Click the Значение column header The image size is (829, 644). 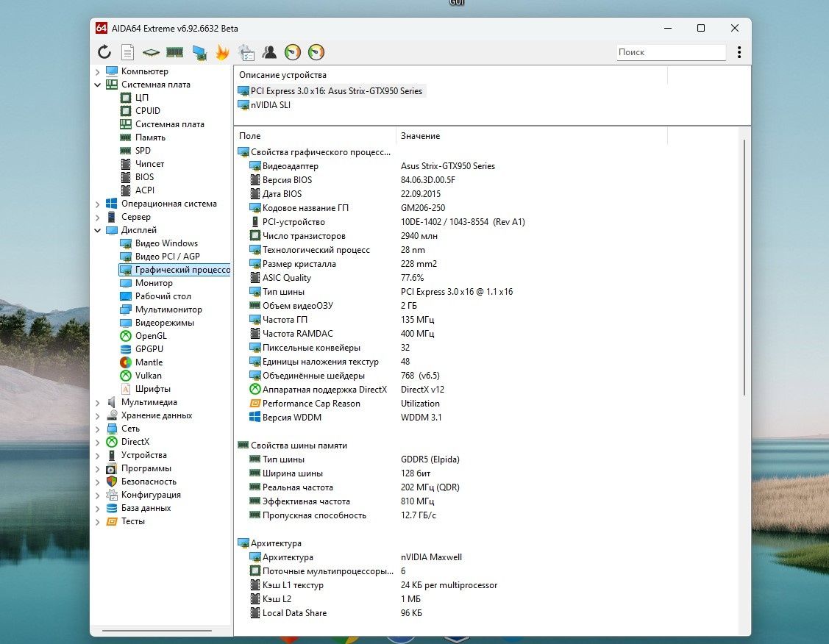531,136
